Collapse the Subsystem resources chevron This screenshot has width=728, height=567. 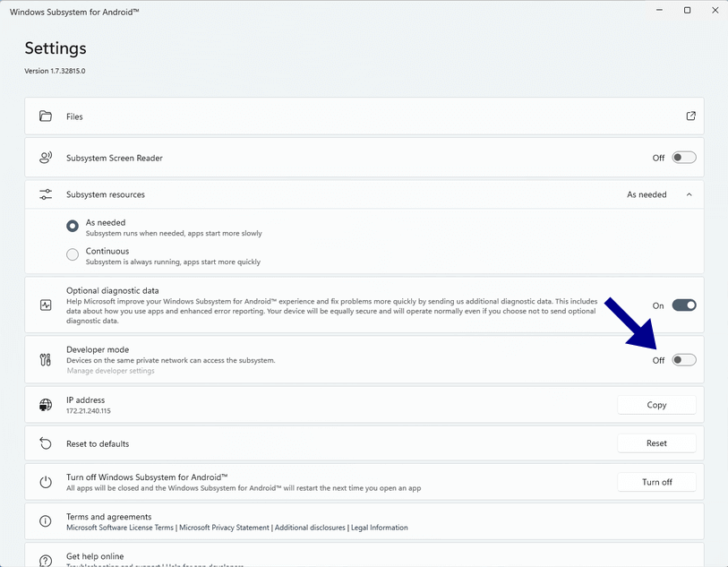(689, 194)
